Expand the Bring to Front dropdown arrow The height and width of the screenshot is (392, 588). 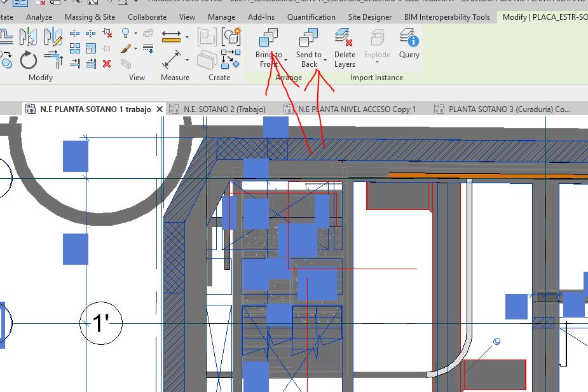285,61
